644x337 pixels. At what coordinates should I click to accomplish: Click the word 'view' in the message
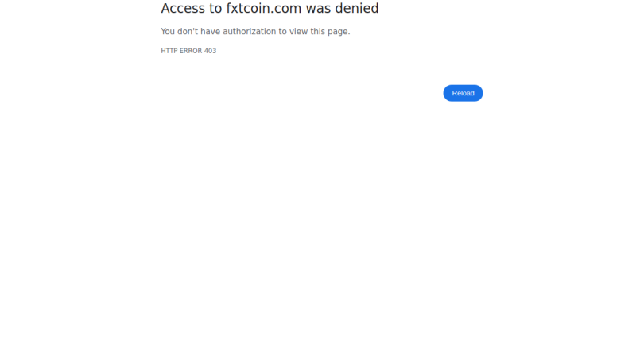pyautogui.click(x=299, y=32)
